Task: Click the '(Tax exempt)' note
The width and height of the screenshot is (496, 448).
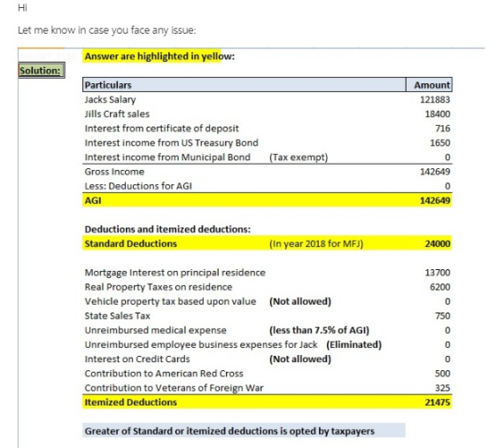Action: [x=298, y=157]
